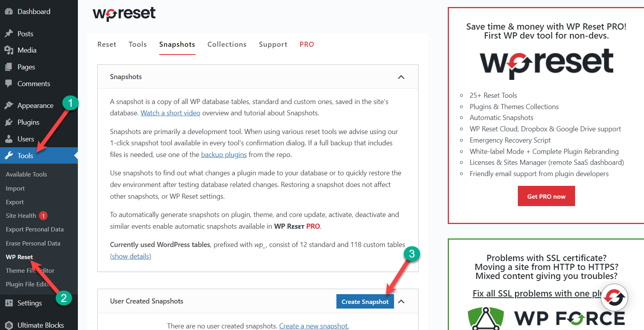The height and width of the screenshot is (330, 644).
Task: Open the Support tab
Action: coord(273,44)
